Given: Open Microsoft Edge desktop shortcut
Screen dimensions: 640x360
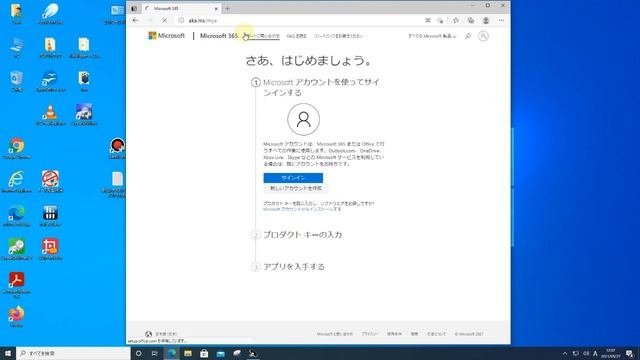Looking at the screenshot, I should (17, 216).
